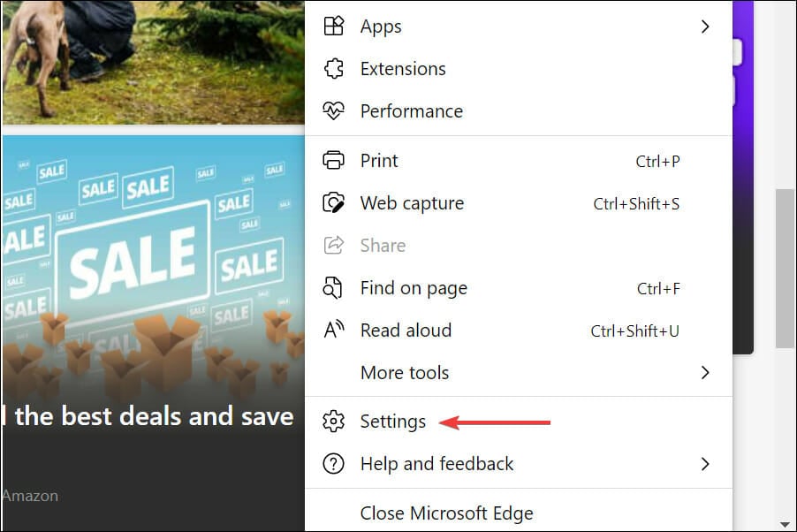Click the vertical page scrollbar thumb
The width and height of the screenshot is (797, 532).
tap(785, 269)
